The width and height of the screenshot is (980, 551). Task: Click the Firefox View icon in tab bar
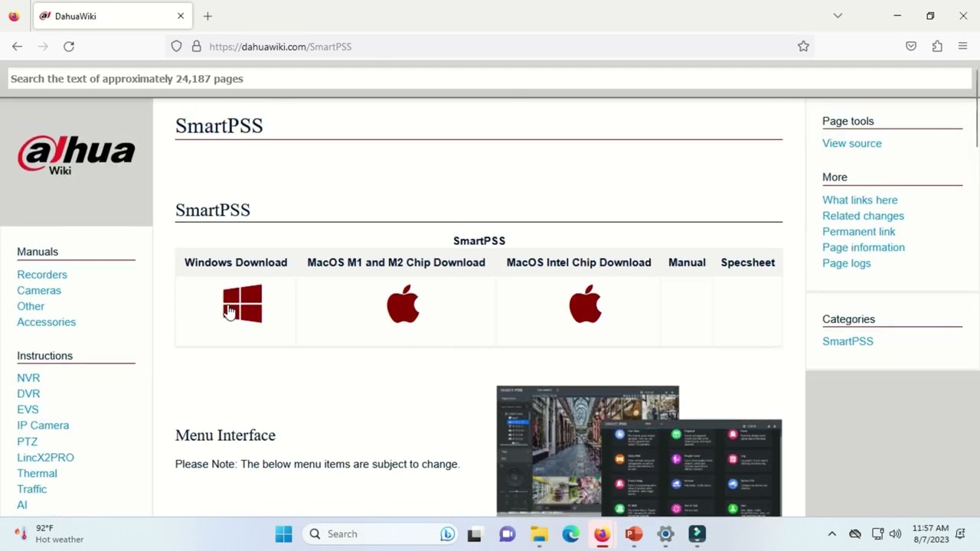point(14,16)
